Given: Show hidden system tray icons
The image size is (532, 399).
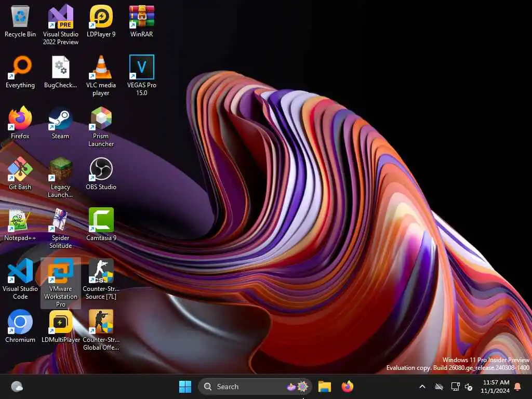Looking at the screenshot, I should coord(422,387).
